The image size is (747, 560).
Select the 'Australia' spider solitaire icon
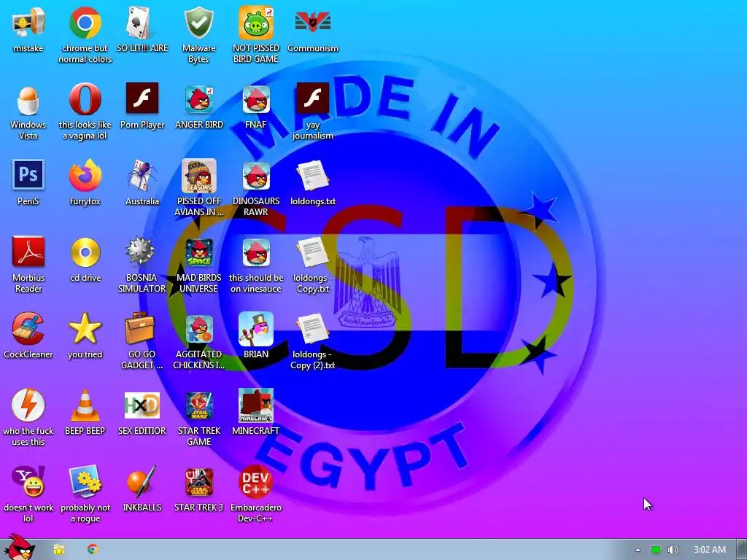point(142,176)
